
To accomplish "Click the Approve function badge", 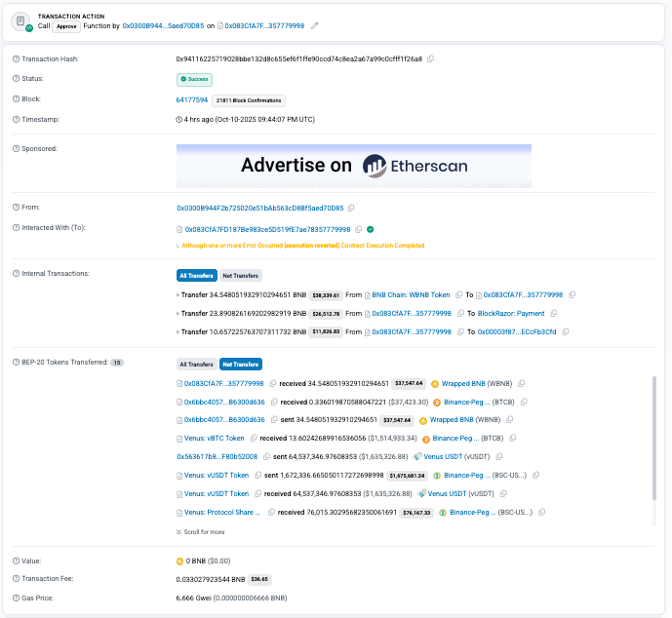I will (x=66, y=26).
